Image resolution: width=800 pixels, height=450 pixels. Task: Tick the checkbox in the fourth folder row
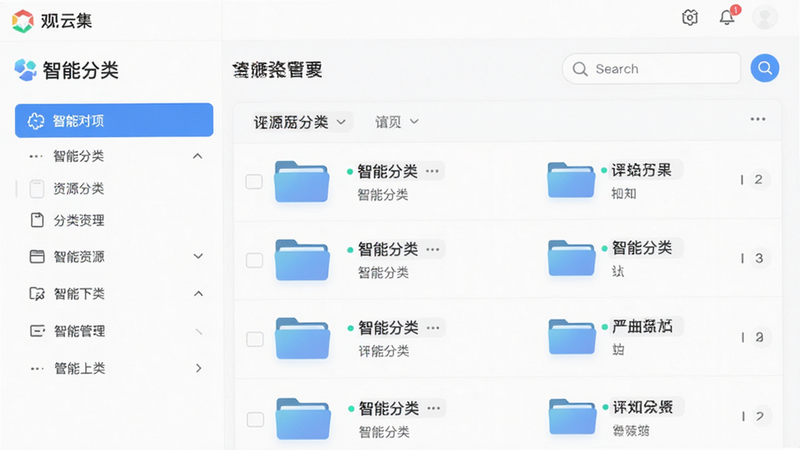click(x=256, y=419)
